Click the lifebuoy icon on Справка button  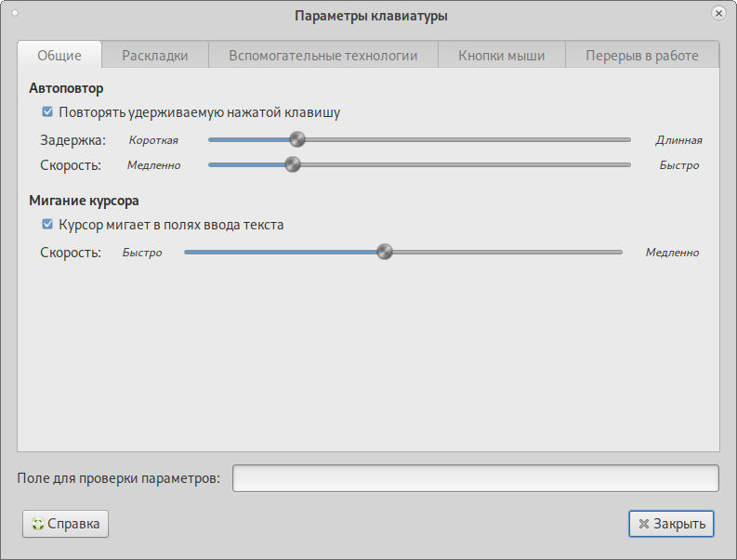pyautogui.click(x=37, y=524)
